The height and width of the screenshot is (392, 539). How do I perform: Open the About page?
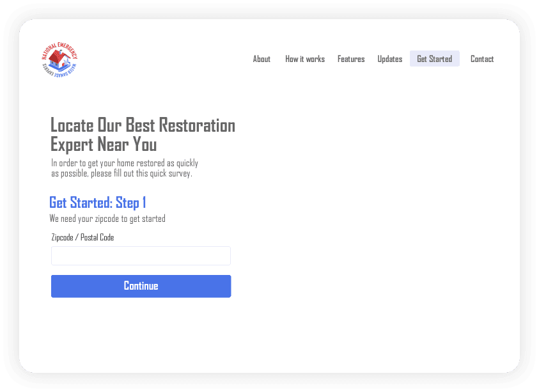[x=262, y=59]
